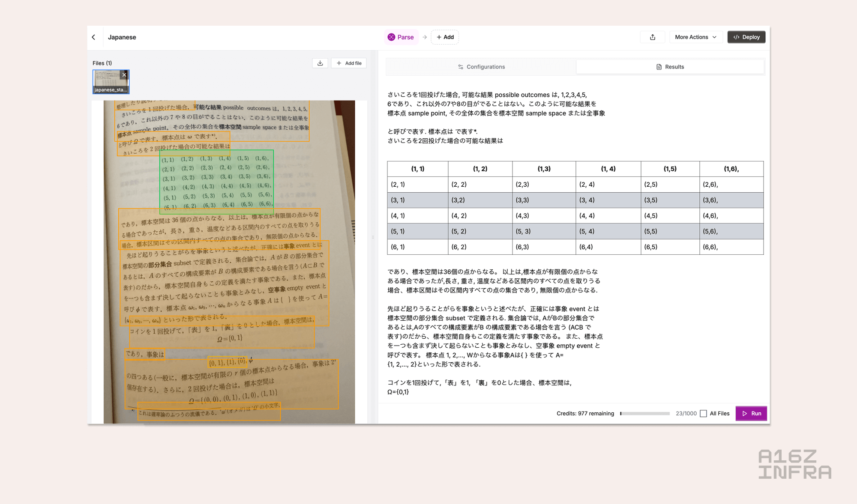
Task: Click the panel divider handle
Action: [x=373, y=237]
